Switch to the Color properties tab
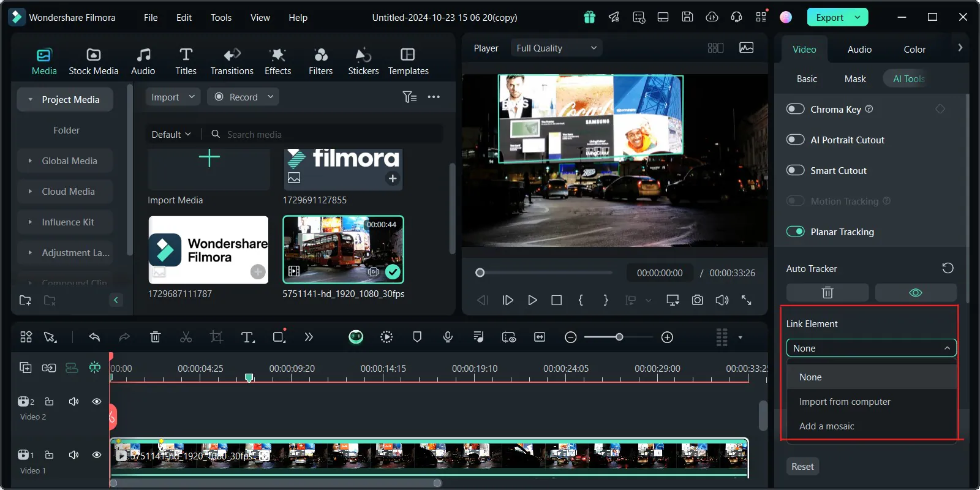Screen dimensions: 980x490 (x=914, y=49)
